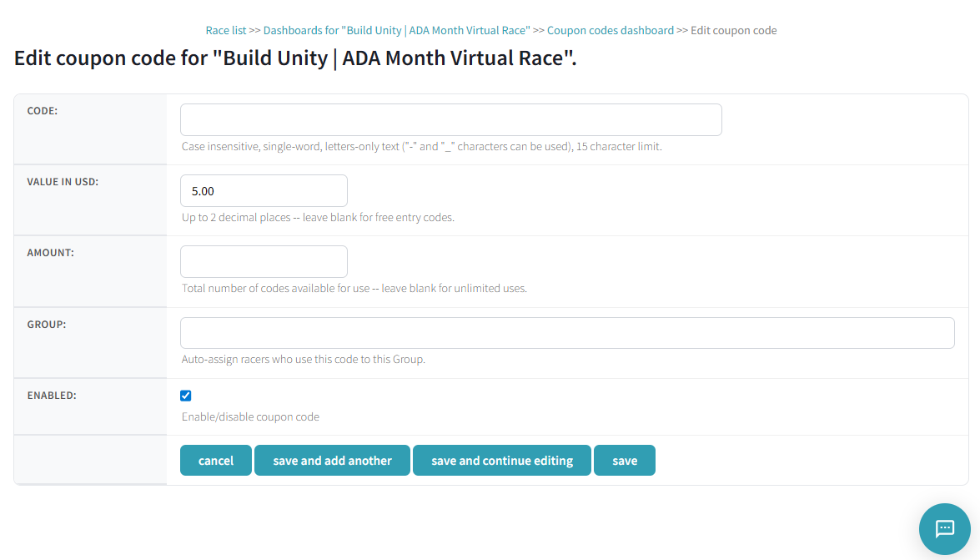Open the Dashboards for "Build Unity | ADA Month Virtual Race" link

[x=396, y=30]
